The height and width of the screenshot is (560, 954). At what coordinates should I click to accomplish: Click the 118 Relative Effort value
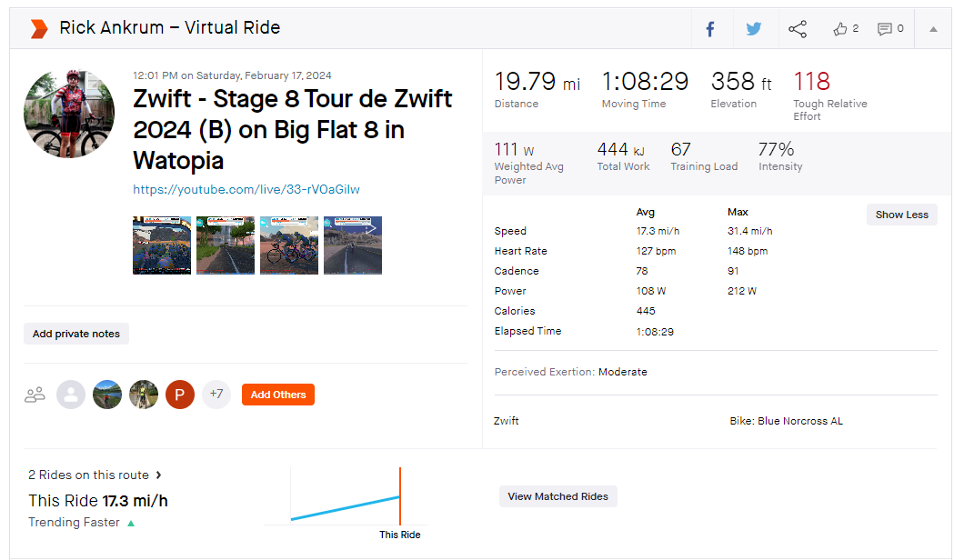(811, 81)
